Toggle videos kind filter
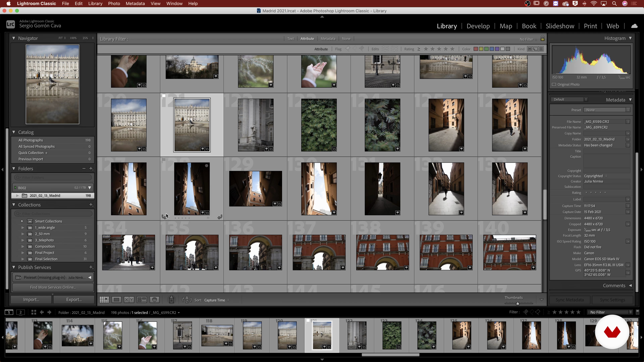 click(x=541, y=49)
